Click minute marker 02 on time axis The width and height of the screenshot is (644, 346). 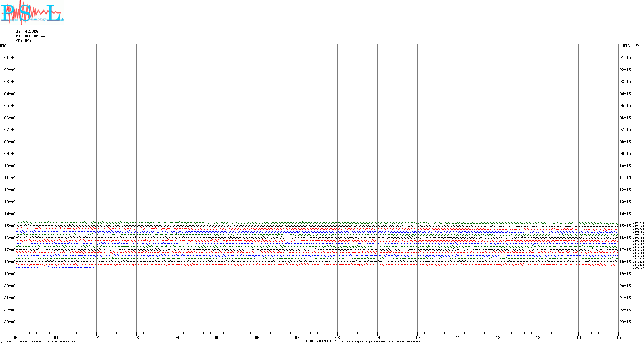coord(96,338)
